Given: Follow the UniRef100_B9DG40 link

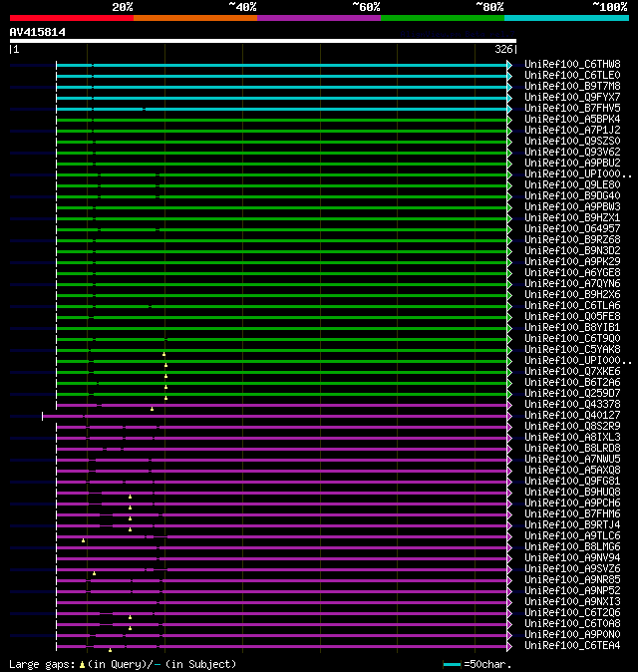Looking at the screenshot, I should point(572,195).
